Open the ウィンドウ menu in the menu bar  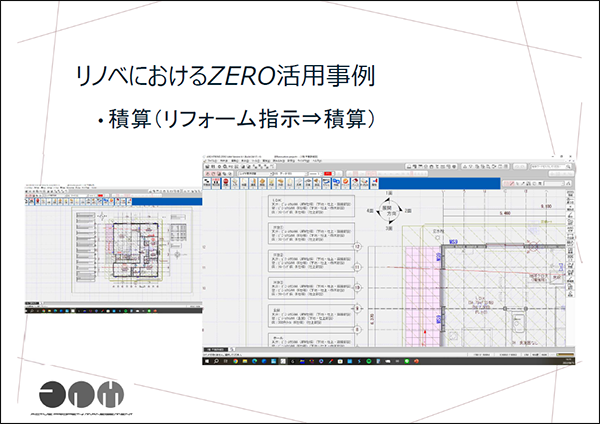coord(303,161)
